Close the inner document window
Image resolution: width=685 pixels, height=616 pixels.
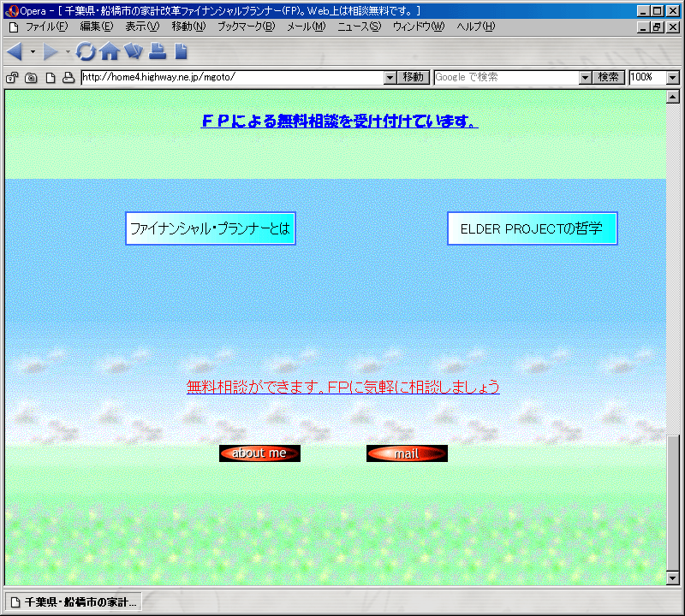coord(673,27)
